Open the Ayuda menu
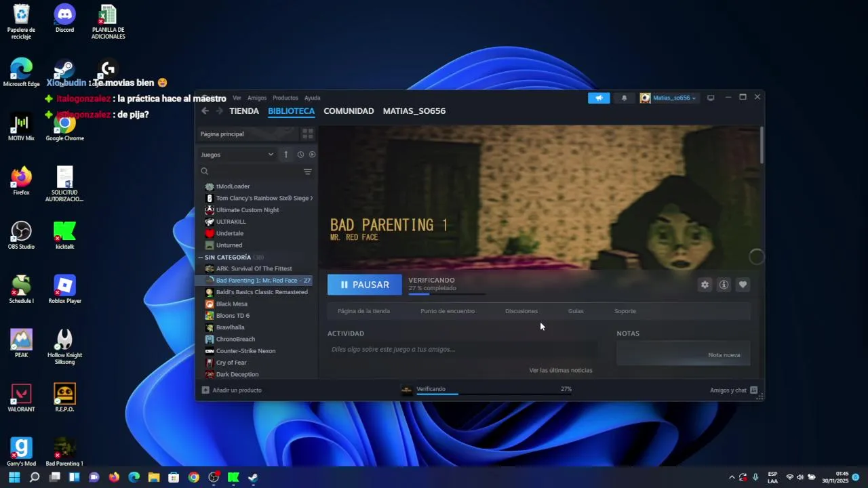This screenshot has width=868, height=488. coord(312,98)
